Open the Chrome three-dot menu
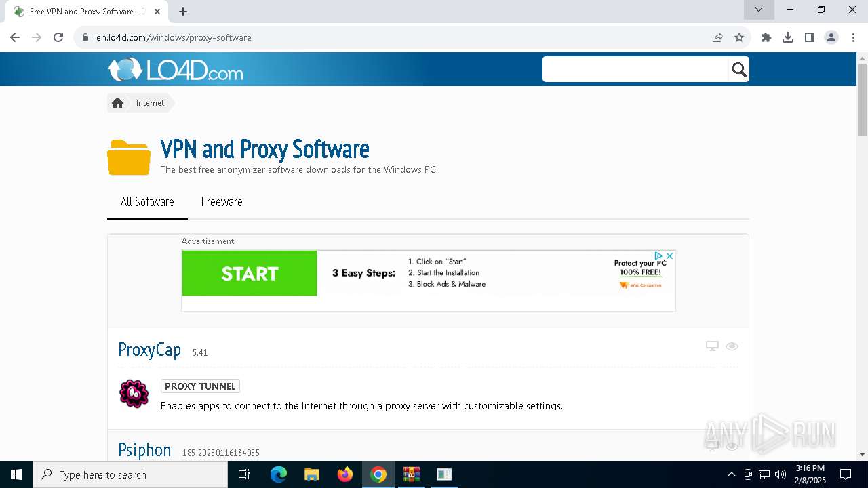Image resolution: width=868 pixels, height=488 pixels. tap(852, 37)
